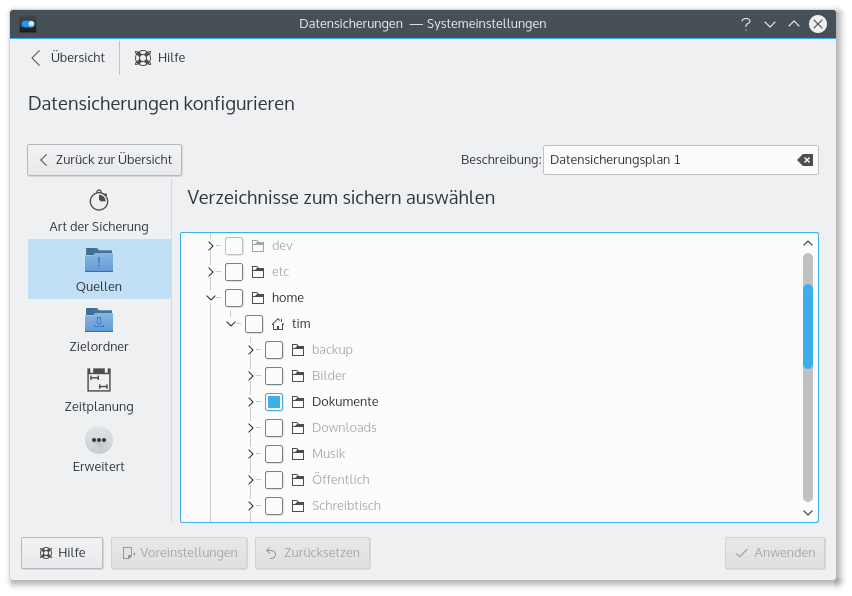
Task: Collapse the home folder tree node
Action: pyautogui.click(x=211, y=298)
